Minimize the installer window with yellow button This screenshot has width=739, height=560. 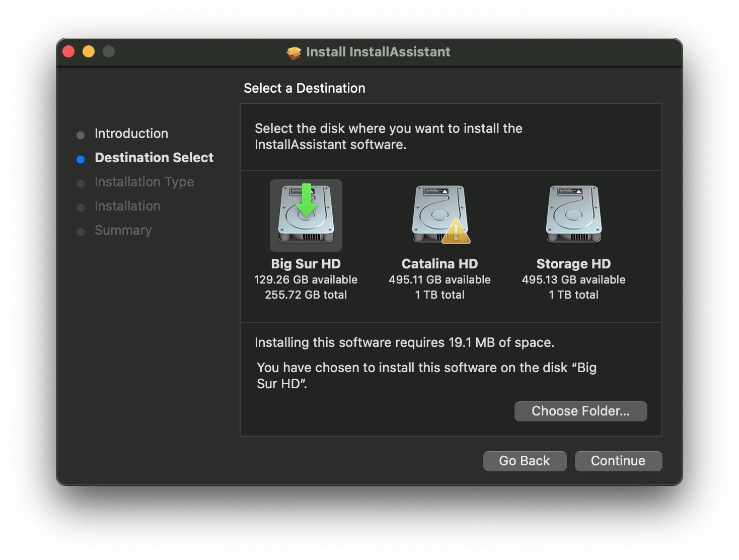click(89, 51)
